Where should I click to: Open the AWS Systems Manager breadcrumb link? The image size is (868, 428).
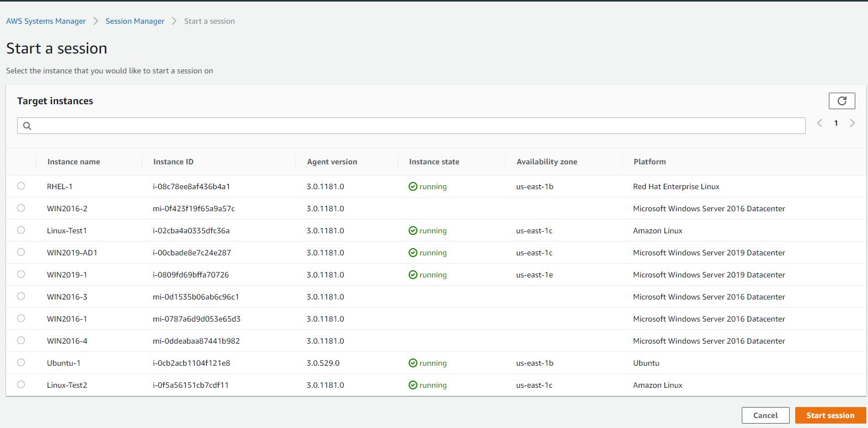click(46, 21)
